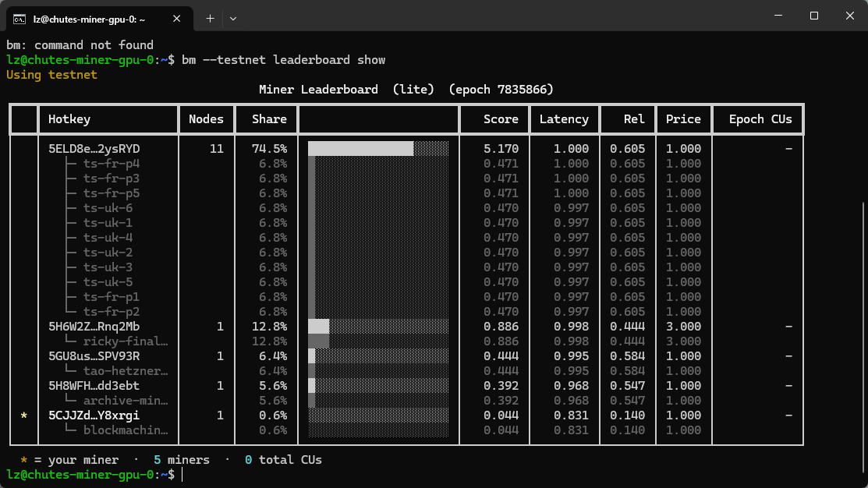Image resolution: width=868 pixels, height=488 pixels.
Task: Click the epoch 7835866 text
Action: (501, 90)
